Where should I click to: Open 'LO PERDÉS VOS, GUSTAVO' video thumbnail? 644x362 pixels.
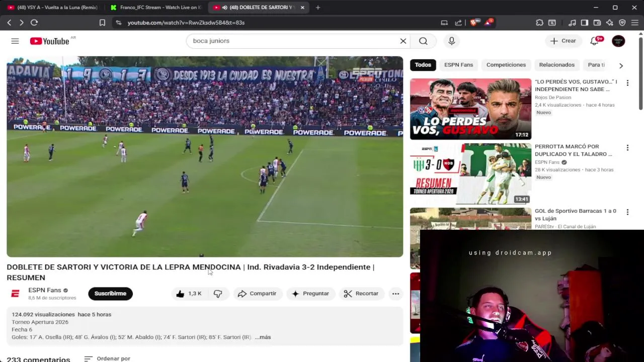coord(470,109)
